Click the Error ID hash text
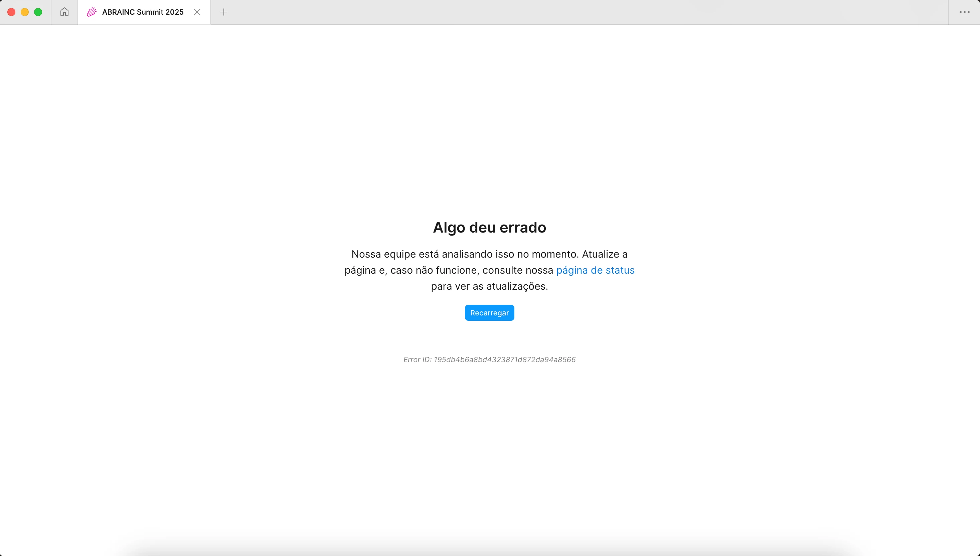 point(504,360)
